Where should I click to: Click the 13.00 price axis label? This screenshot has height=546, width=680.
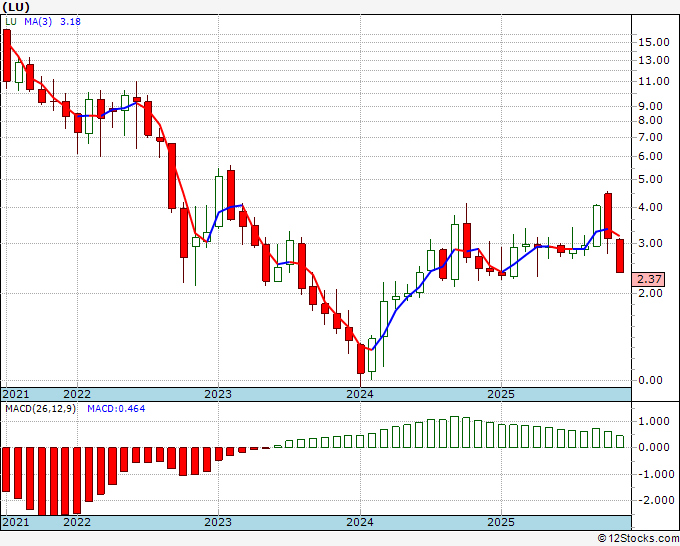tap(654, 60)
